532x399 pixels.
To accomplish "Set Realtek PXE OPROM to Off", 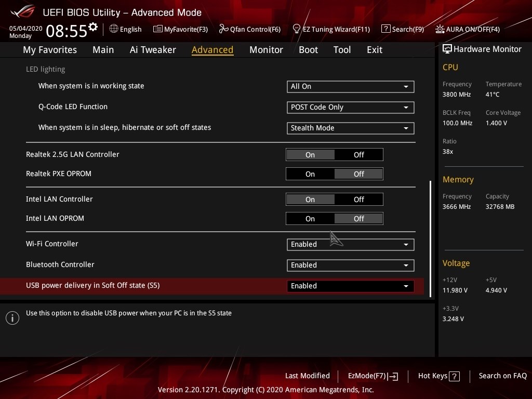I will point(358,174).
